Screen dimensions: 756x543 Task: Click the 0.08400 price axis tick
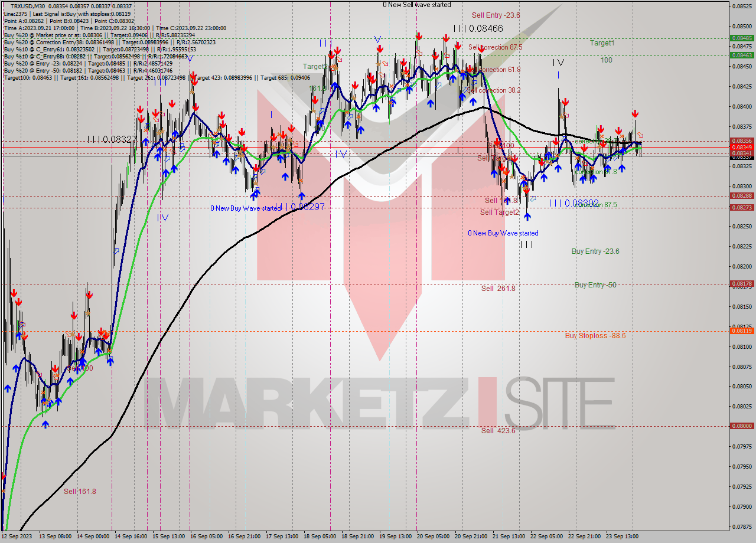(742, 106)
